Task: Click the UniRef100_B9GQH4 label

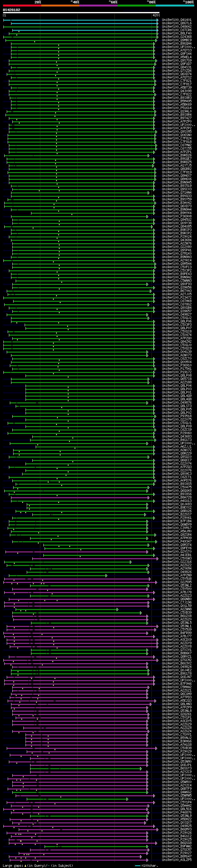Action: coord(177,43)
